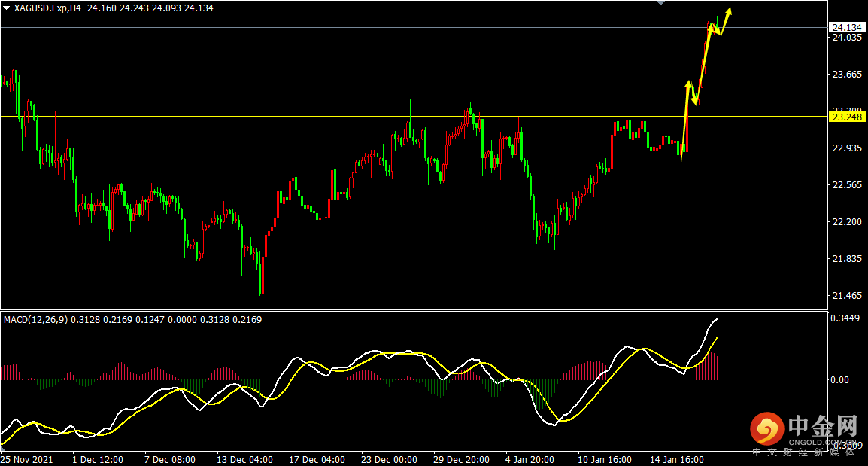The width and height of the screenshot is (868, 466).
Task: Select the yellow horizontal line at 23.248
Action: (376, 117)
